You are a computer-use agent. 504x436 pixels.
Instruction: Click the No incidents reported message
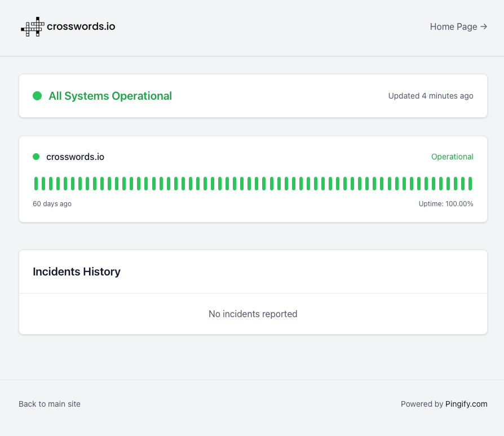click(253, 314)
